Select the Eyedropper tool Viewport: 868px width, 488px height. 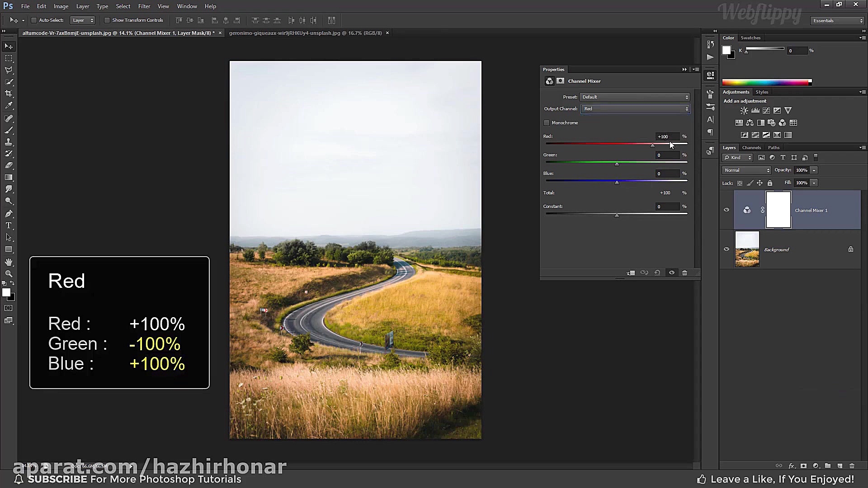click(9, 106)
